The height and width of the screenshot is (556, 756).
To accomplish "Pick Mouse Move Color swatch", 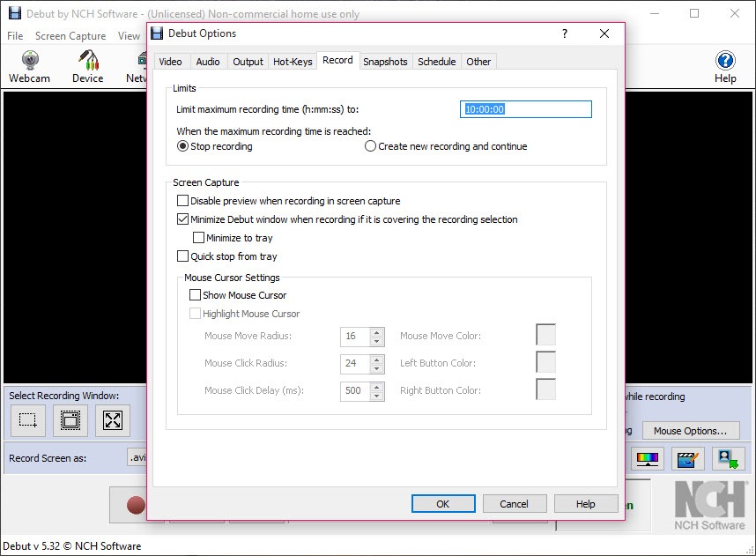I will coord(545,335).
